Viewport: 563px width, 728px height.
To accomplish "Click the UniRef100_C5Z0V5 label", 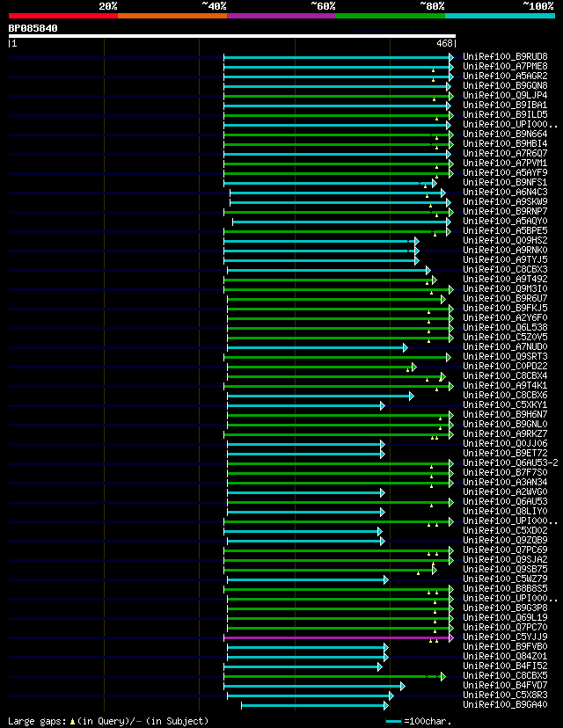I will 505,338.
